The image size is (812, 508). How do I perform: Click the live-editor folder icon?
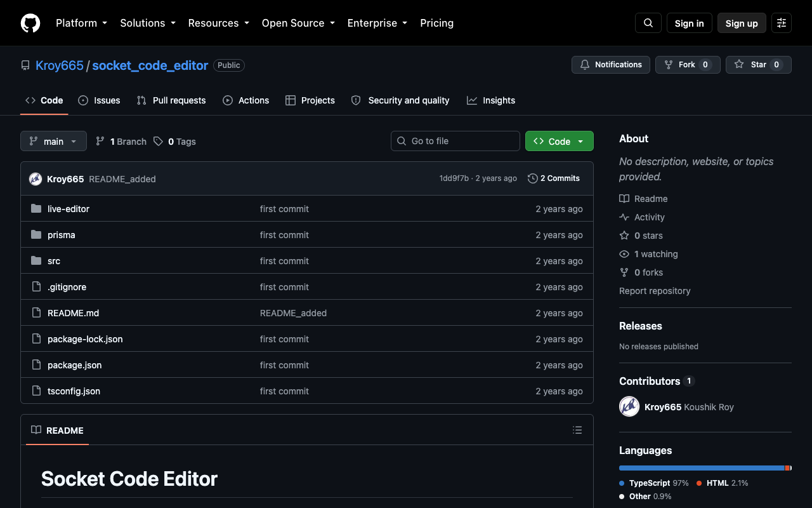pyautogui.click(x=36, y=209)
